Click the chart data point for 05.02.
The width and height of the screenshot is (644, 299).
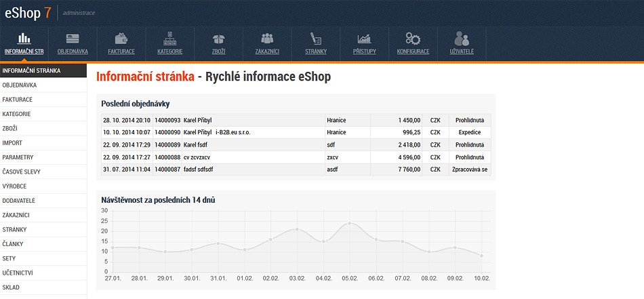pos(350,223)
